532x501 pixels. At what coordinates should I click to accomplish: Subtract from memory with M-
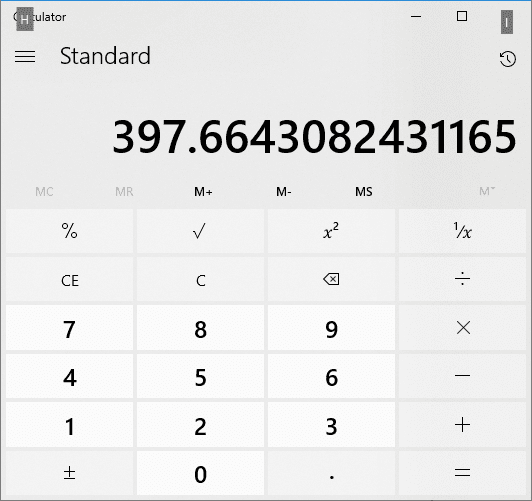tap(284, 192)
